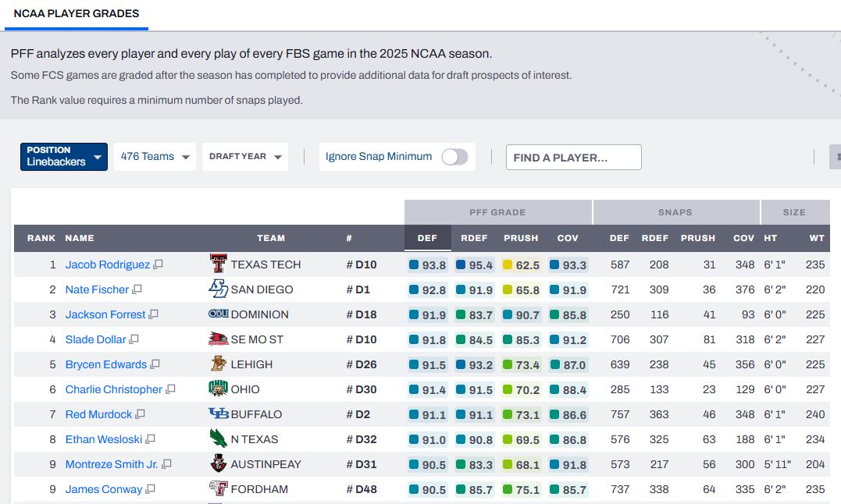Open James Conway's external profile icon

[x=150, y=489]
